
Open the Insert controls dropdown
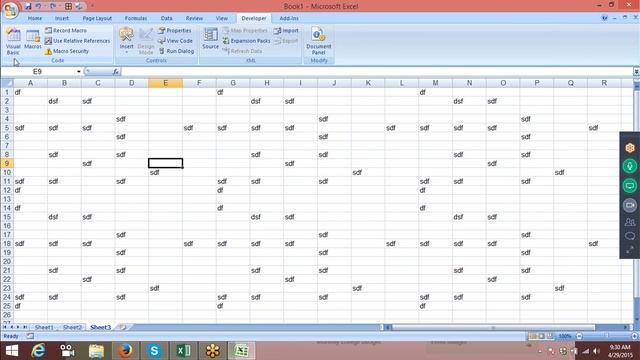pos(127,40)
